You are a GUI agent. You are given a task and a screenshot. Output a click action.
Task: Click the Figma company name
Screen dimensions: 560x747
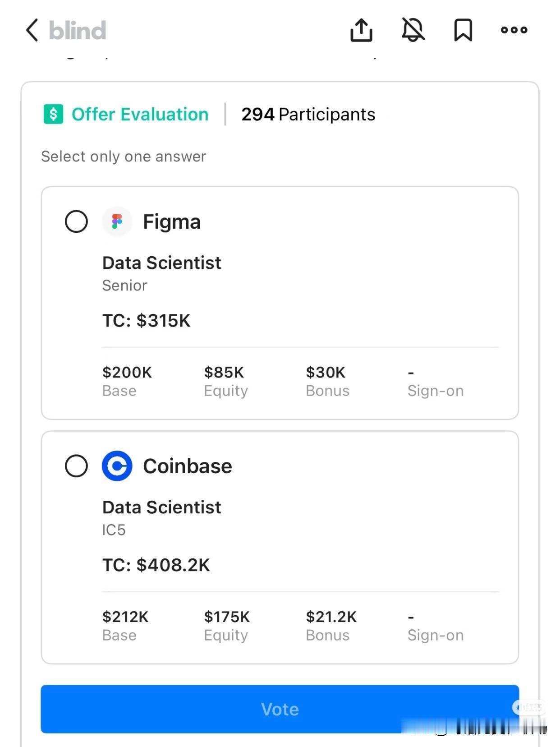[172, 222]
